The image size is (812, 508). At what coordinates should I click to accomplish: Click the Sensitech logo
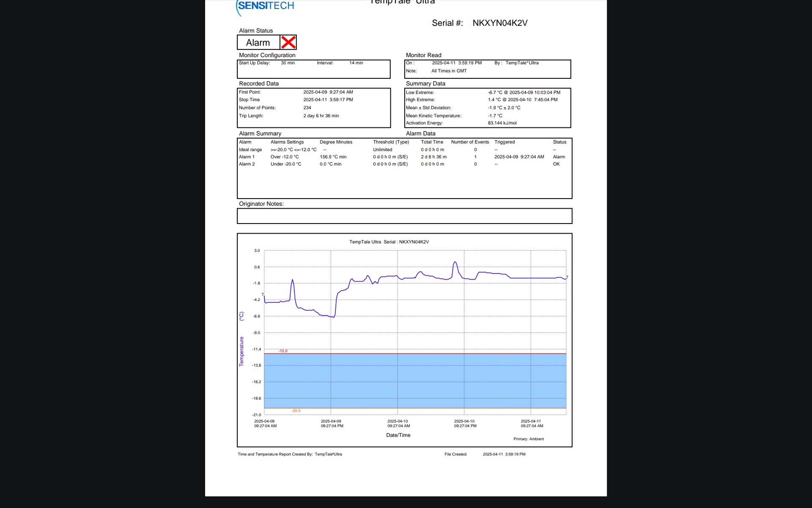[x=265, y=7]
